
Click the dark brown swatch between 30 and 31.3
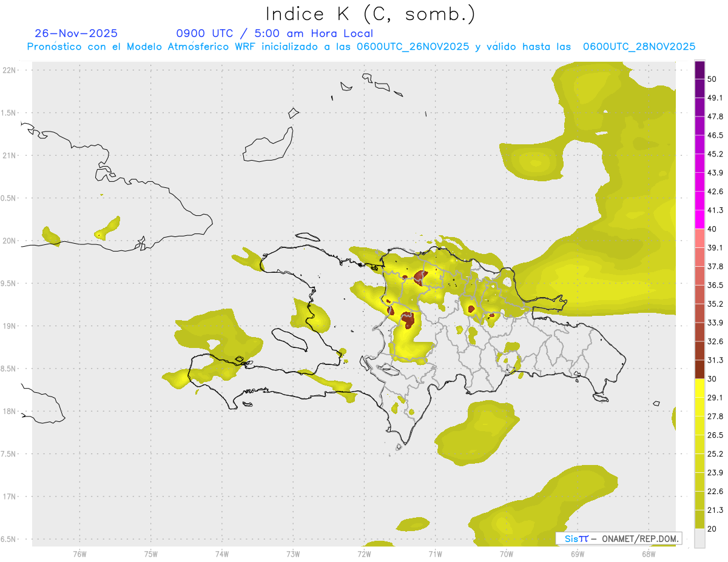[x=699, y=370]
